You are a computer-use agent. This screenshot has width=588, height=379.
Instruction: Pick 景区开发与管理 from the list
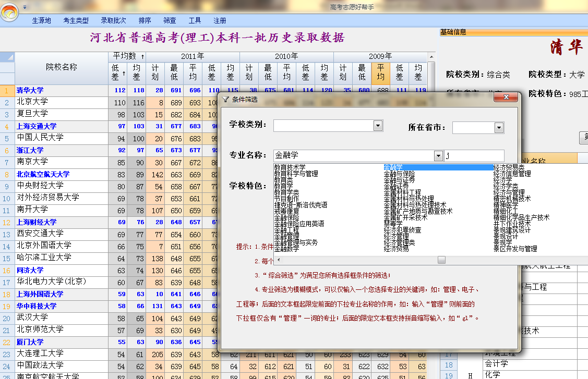(x=515, y=249)
